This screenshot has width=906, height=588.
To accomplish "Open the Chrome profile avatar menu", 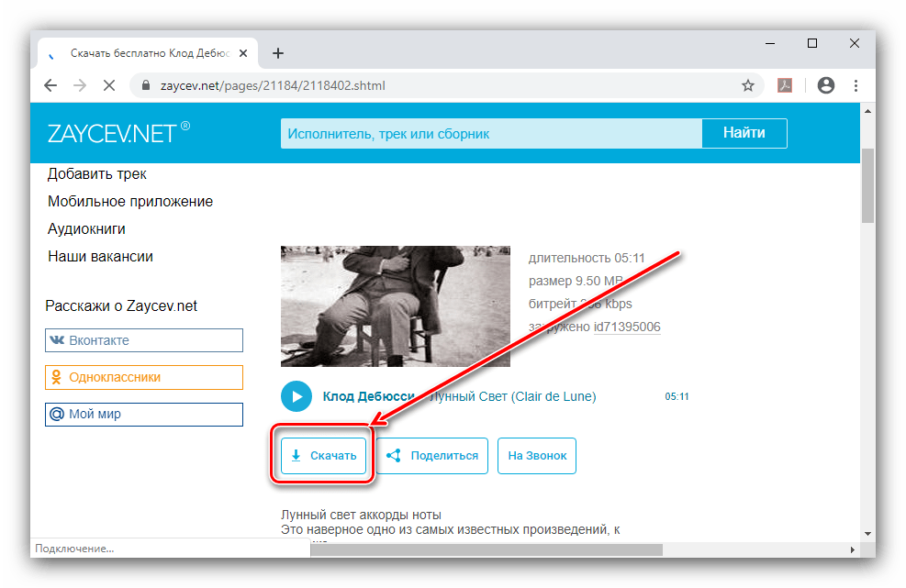I will click(x=826, y=85).
